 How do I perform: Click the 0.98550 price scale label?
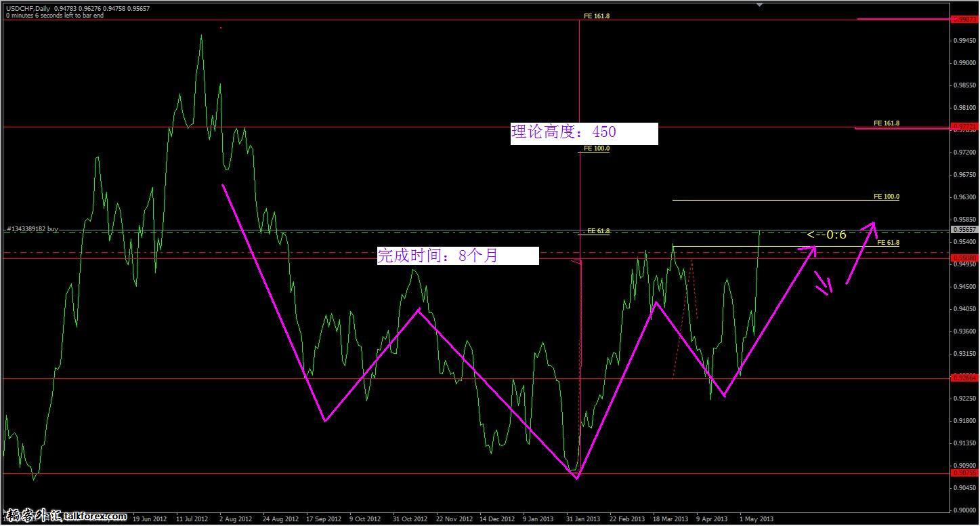(x=965, y=85)
